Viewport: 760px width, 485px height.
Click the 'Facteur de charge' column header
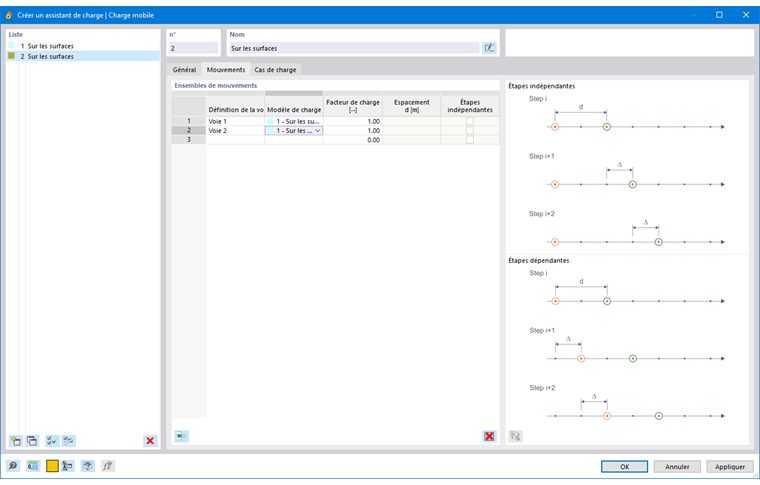coord(353,106)
